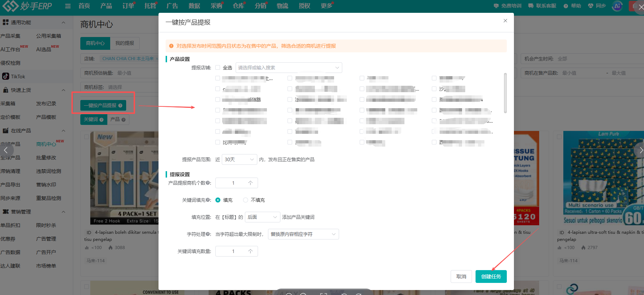Click the left carousel arrow circle
This screenshot has height=295, width=644.
pyautogui.click(x=6, y=150)
